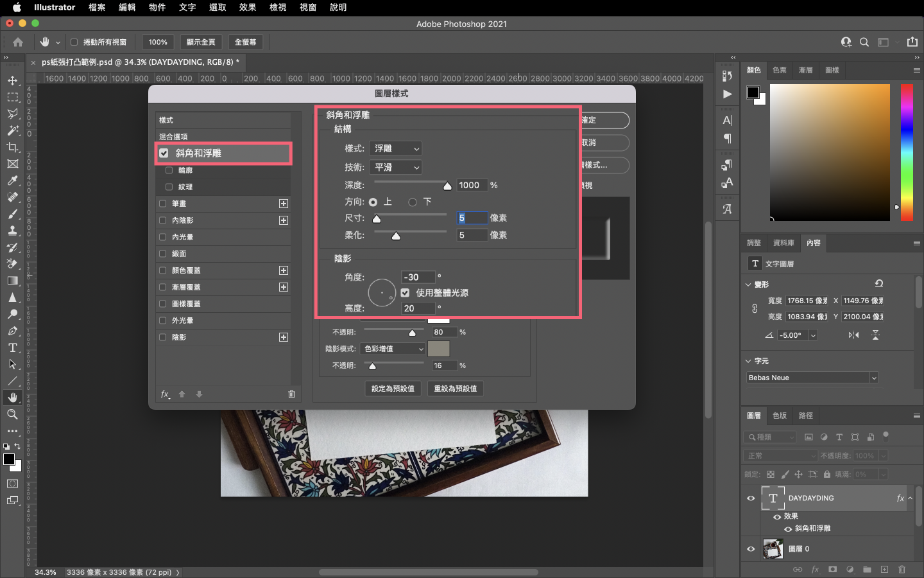
Task: Click the 柔化 slider handle
Action: [x=396, y=236]
